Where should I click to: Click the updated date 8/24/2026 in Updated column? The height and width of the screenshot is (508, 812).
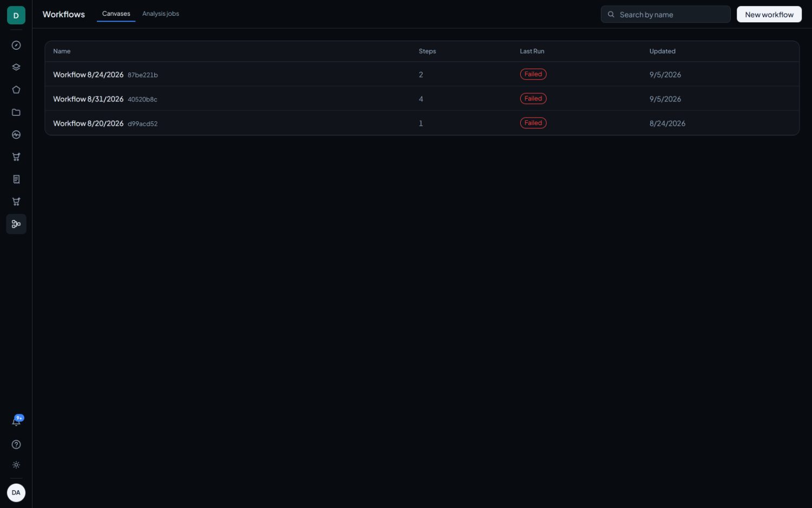tap(667, 123)
